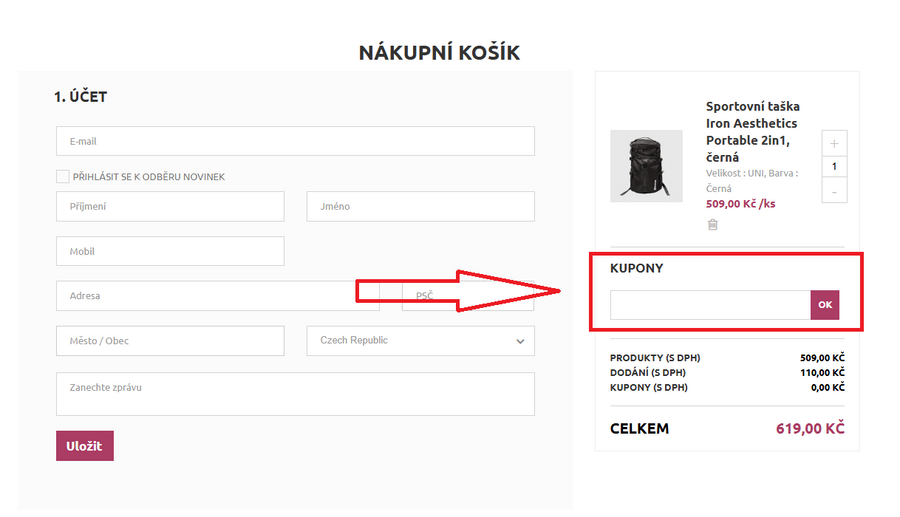Screen dimensions: 900x517
Task: Open the Czech Republic country dropdown
Action: tap(420, 341)
